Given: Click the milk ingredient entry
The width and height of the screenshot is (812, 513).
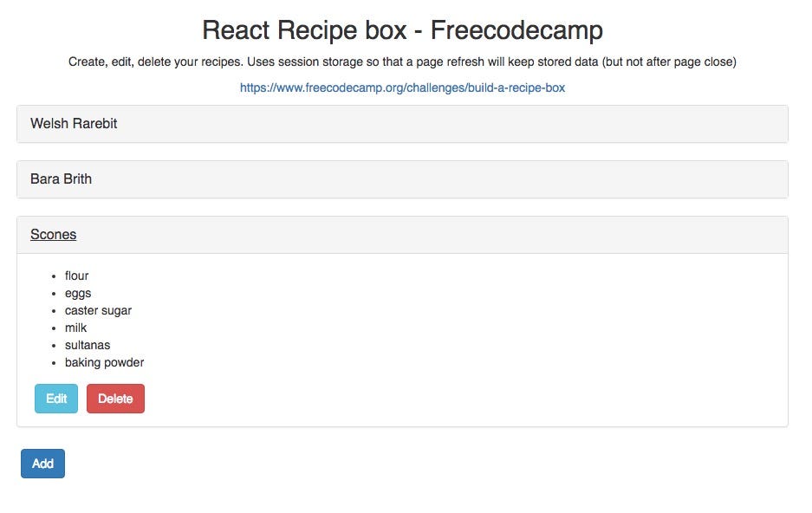Looking at the screenshot, I should (76, 328).
